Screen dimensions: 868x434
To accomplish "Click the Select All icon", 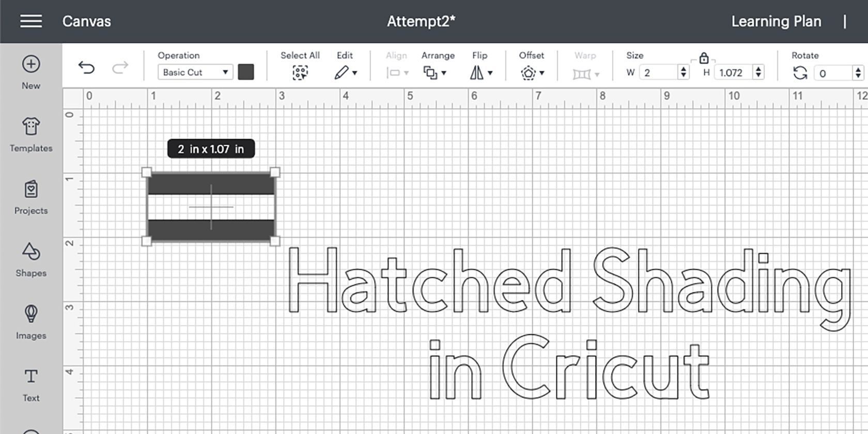I will click(300, 72).
